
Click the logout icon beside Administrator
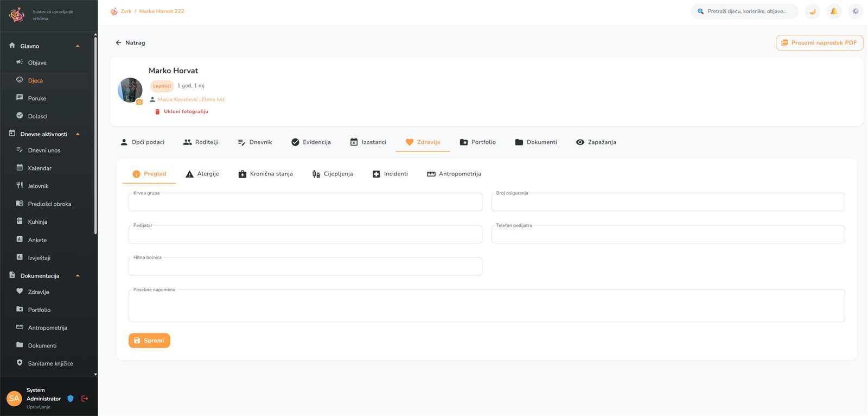(85, 399)
